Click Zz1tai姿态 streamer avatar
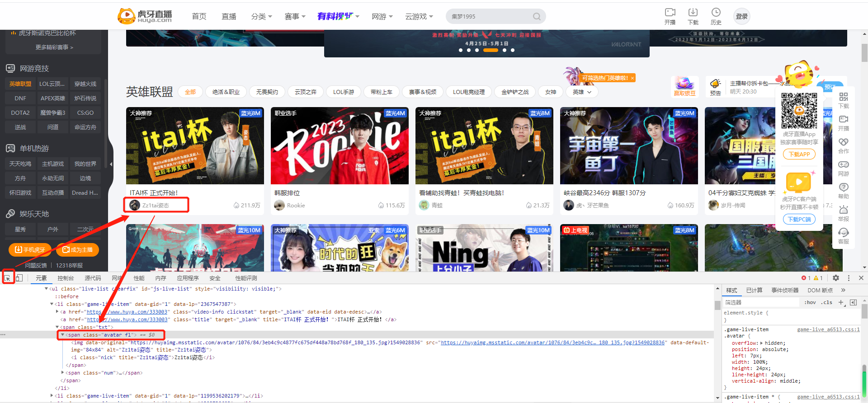The image size is (868, 403). tap(134, 205)
